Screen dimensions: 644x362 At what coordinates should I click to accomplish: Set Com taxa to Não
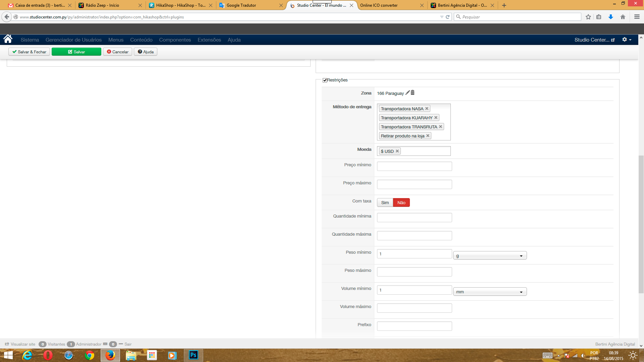pyautogui.click(x=401, y=202)
